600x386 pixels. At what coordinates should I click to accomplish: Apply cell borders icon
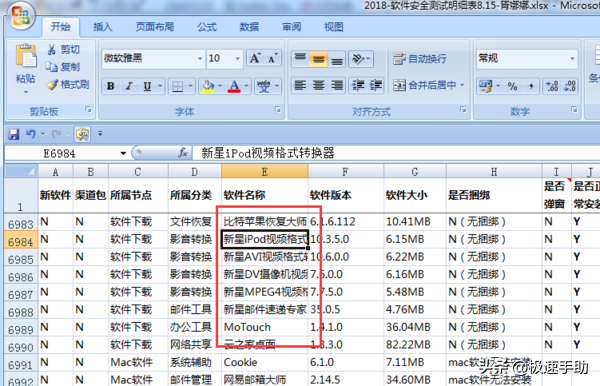coord(178,86)
